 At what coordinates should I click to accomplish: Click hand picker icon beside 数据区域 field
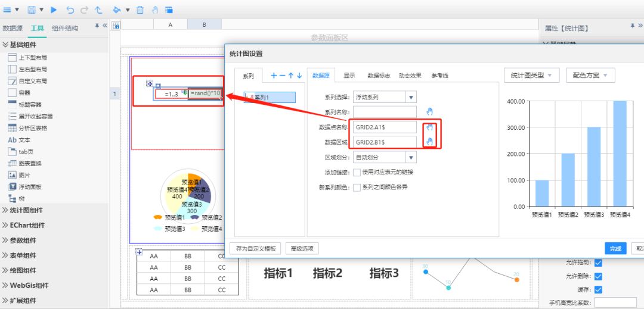pos(430,142)
